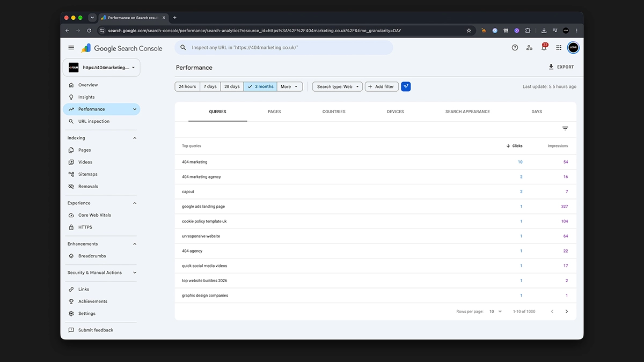The height and width of the screenshot is (362, 644).
Task: Switch to the Devices tab
Action: point(396,112)
